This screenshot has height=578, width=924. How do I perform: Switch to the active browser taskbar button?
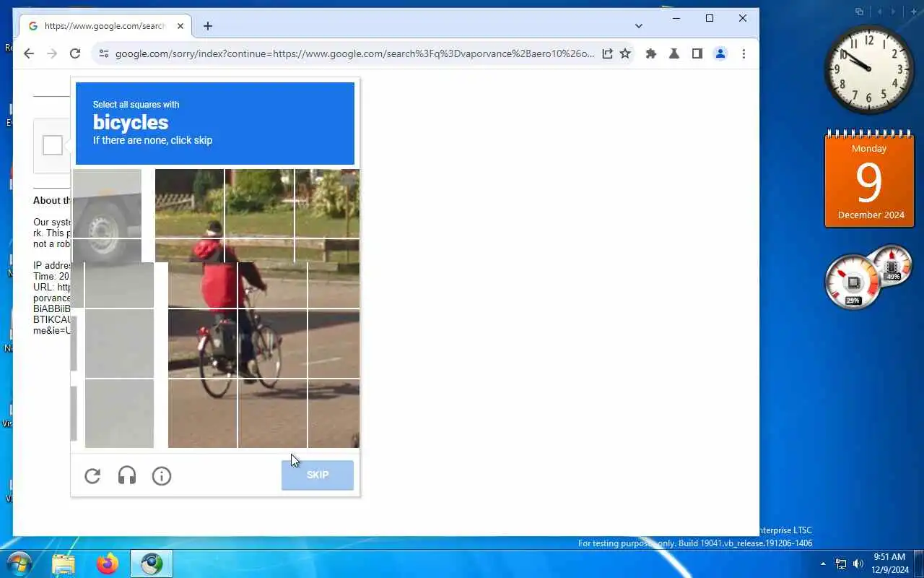(x=152, y=564)
